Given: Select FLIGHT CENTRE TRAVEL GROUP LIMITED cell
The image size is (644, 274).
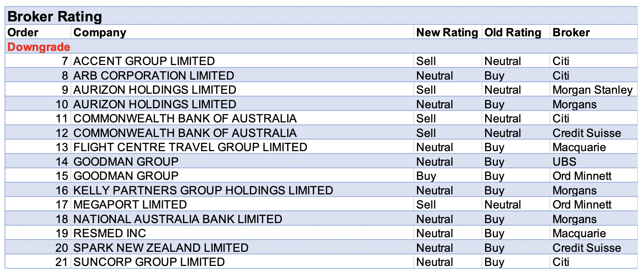Looking at the screenshot, I should tap(190, 147).
